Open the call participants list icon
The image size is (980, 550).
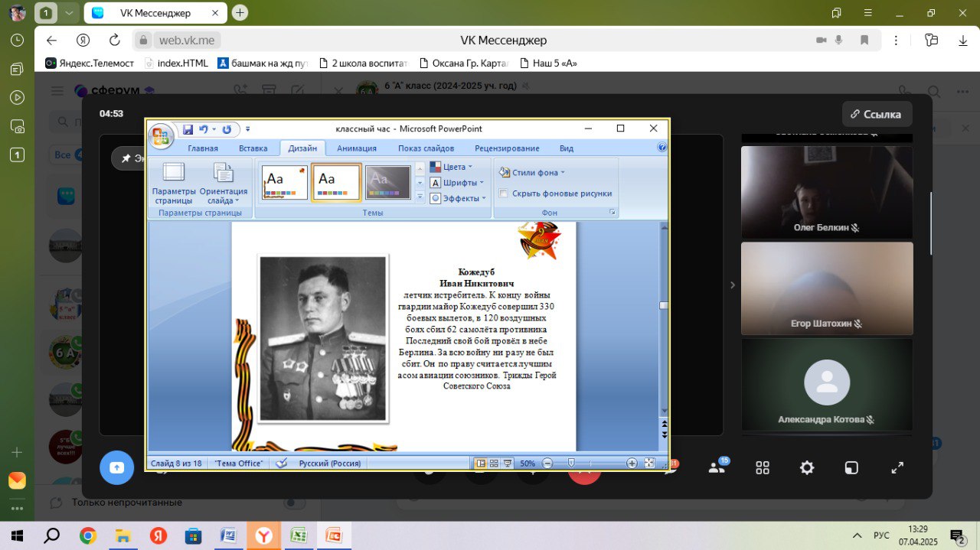[717, 467]
